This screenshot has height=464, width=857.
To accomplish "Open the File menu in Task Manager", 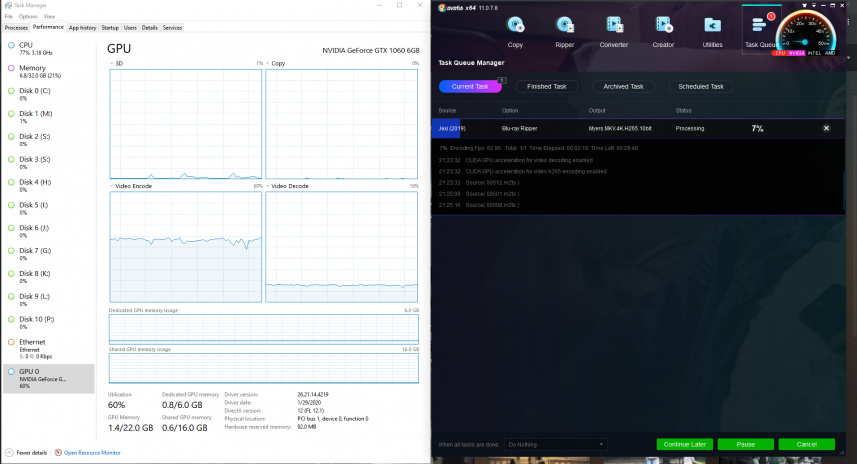I will [9, 16].
